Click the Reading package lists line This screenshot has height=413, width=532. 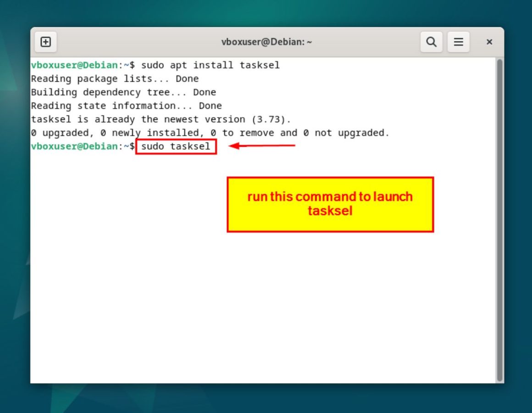[114, 78]
